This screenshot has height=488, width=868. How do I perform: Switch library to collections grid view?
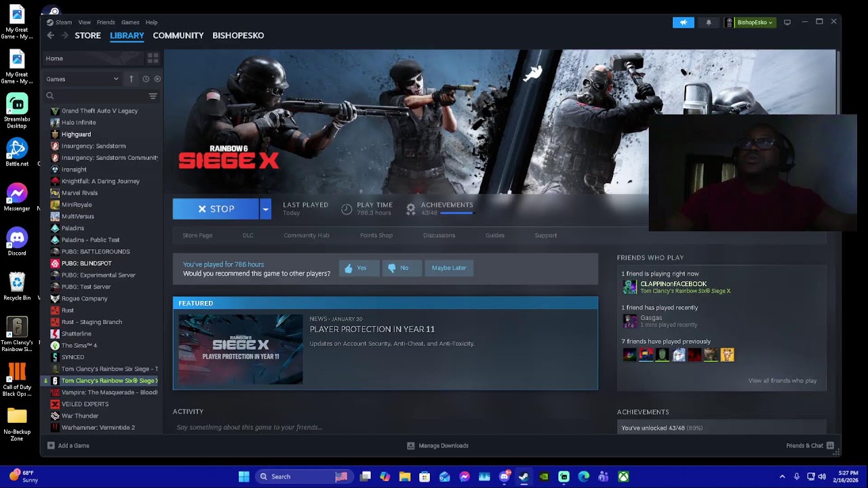[x=153, y=58]
